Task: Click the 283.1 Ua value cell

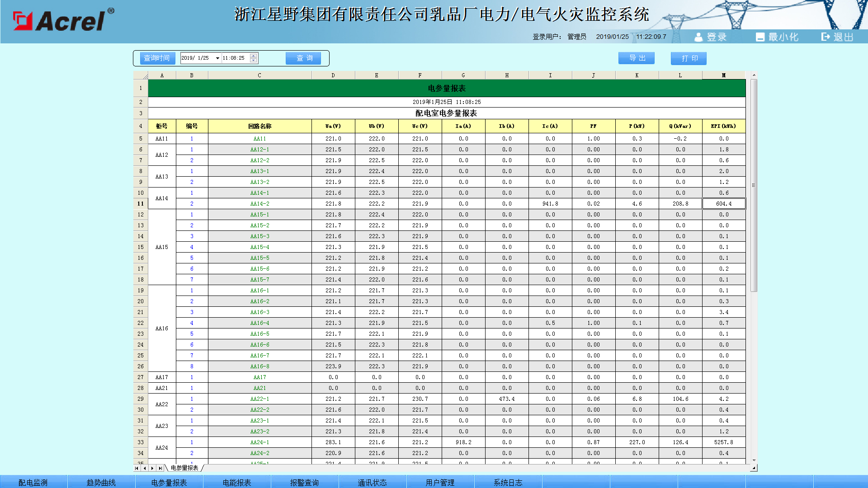Action: coord(333,442)
